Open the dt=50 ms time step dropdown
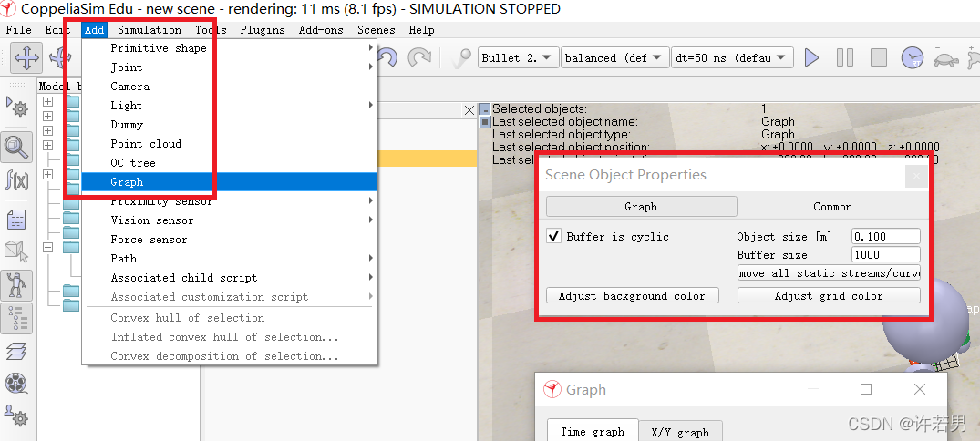 tap(733, 58)
